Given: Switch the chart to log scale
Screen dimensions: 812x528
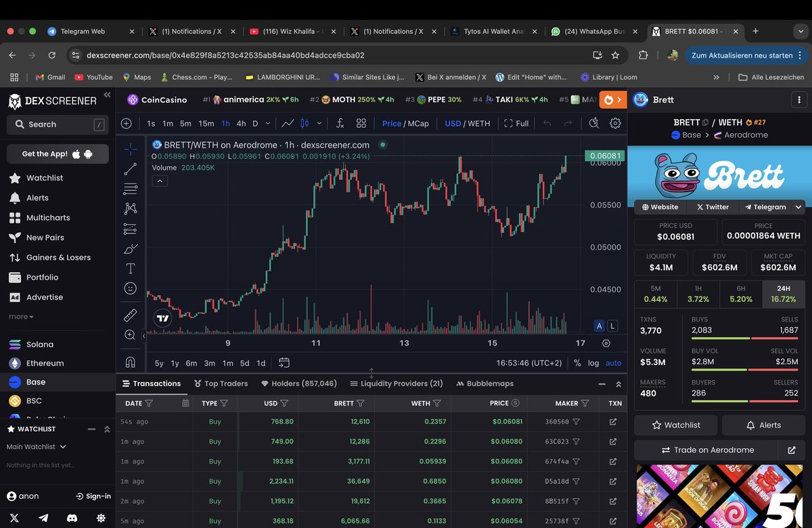Looking at the screenshot, I should tap(593, 363).
